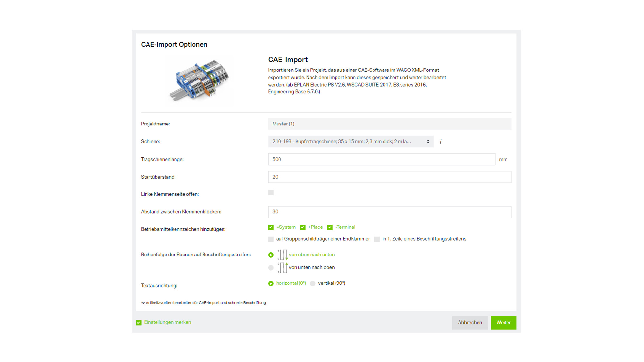The width and height of the screenshot is (644, 362).
Task: Enable Linke Klemmenseite offen checkbox
Action: [271, 192]
